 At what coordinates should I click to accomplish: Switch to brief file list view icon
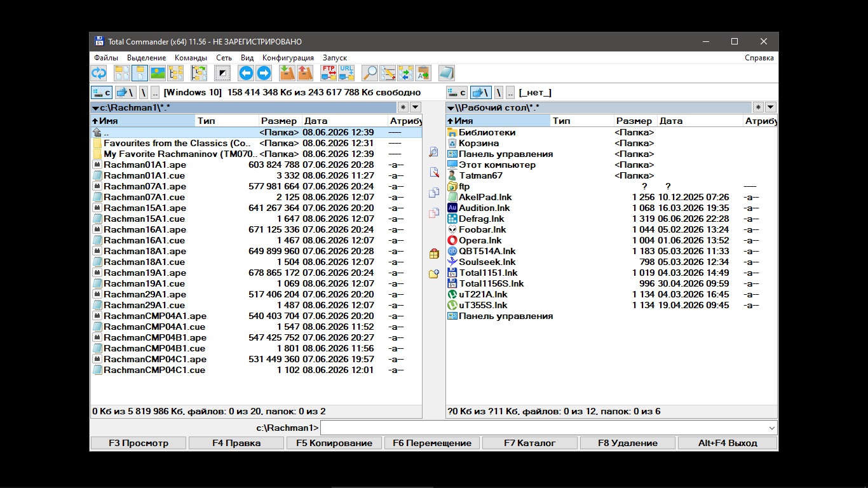coord(122,73)
